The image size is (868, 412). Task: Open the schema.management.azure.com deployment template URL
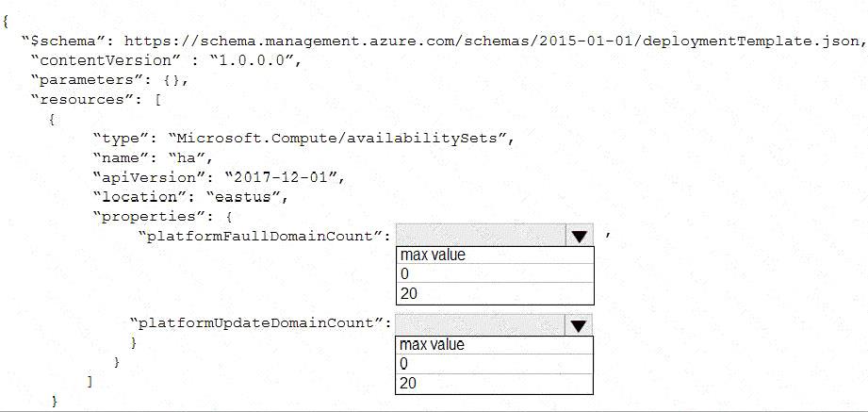tap(494, 41)
